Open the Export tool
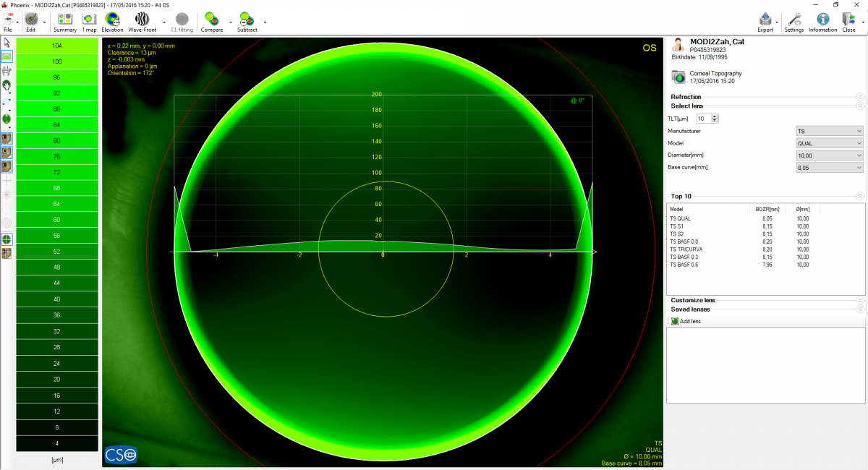This screenshot has width=868, height=470. coord(765,22)
